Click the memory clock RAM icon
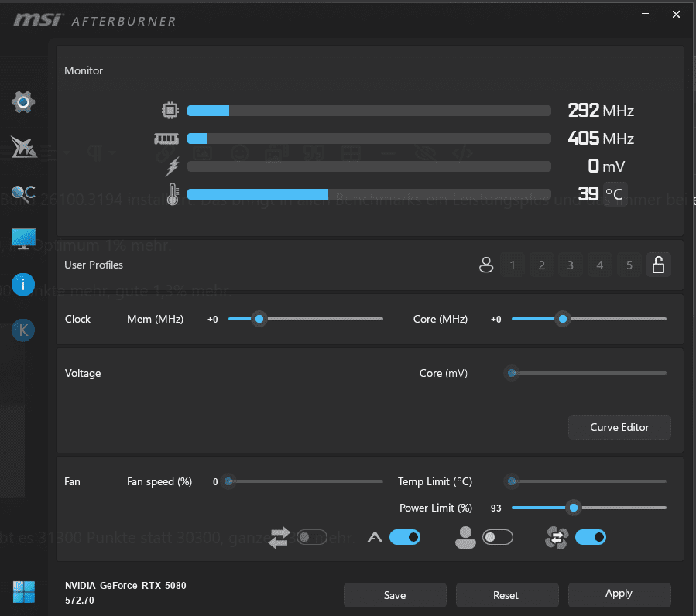Viewport: 696px width, 616px height. 166,139
